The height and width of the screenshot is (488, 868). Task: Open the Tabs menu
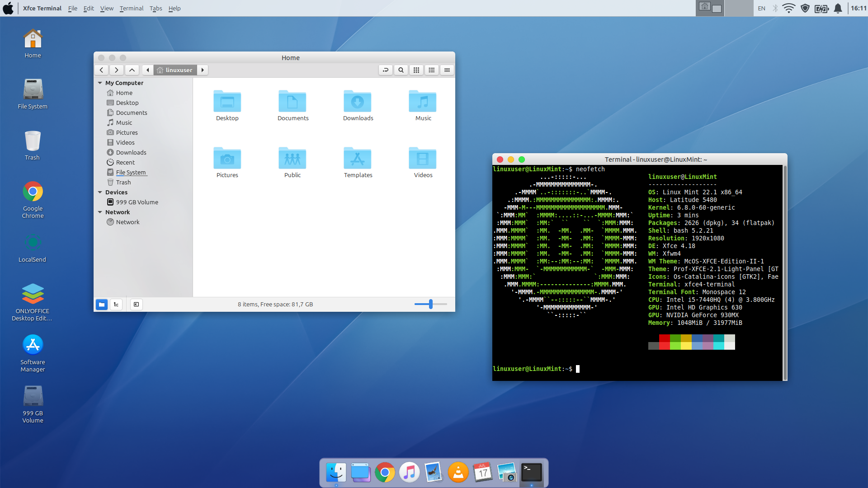point(156,8)
